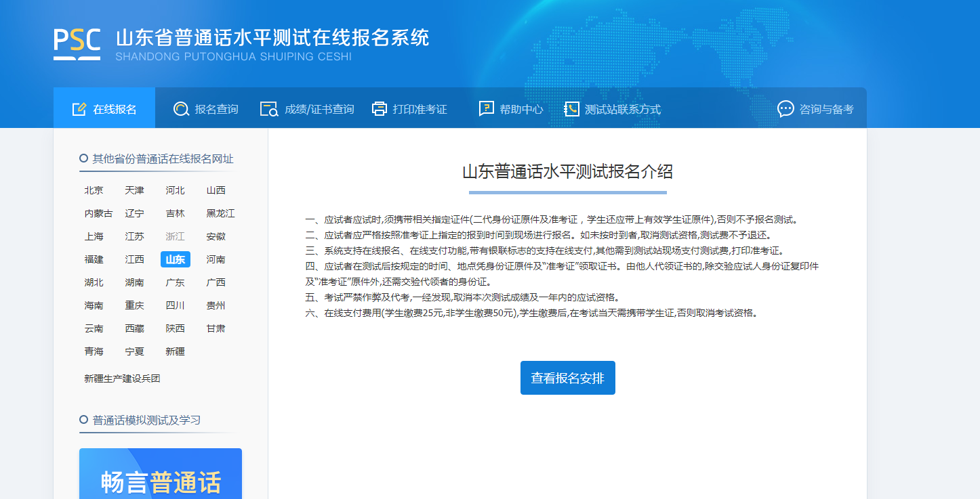Click the 查看报名安排 button
The image size is (980, 499).
pos(568,378)
